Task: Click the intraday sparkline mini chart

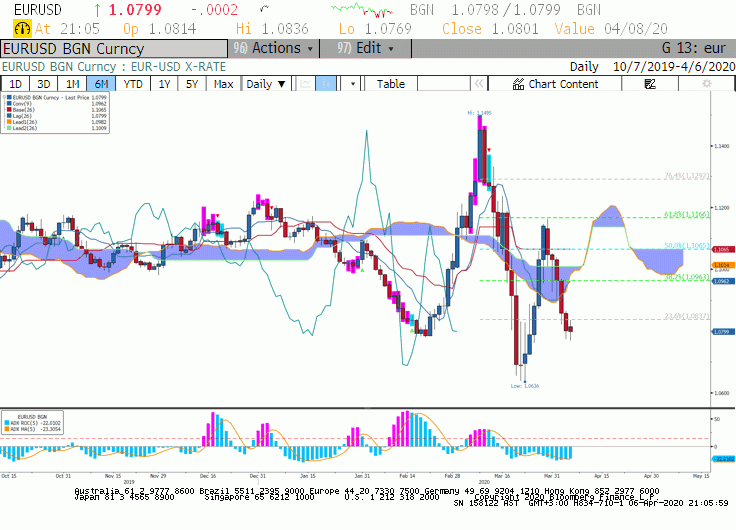Action: tap(361, 10)
